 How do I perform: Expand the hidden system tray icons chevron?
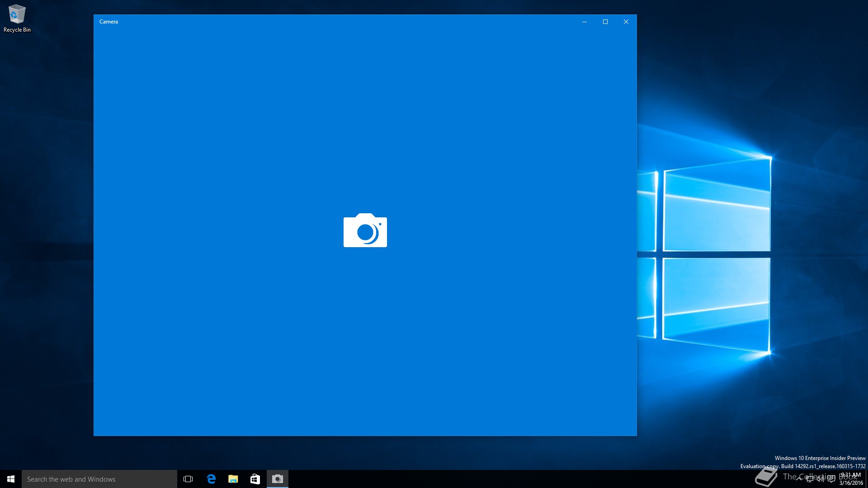tap(799, 479)
